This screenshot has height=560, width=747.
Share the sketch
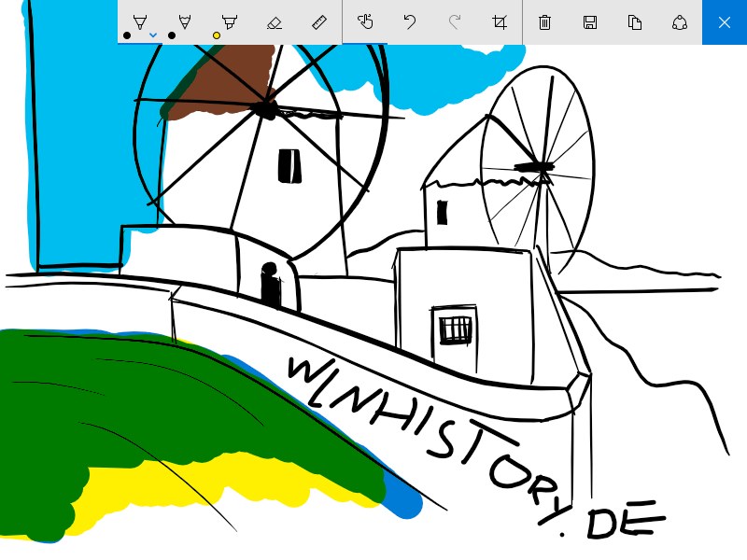(x=680, y=22)
